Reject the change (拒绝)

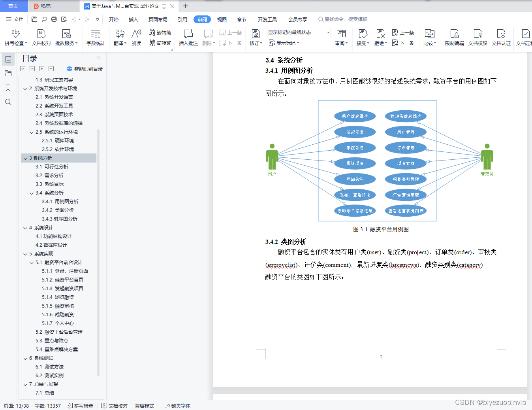tap(380, 38)
